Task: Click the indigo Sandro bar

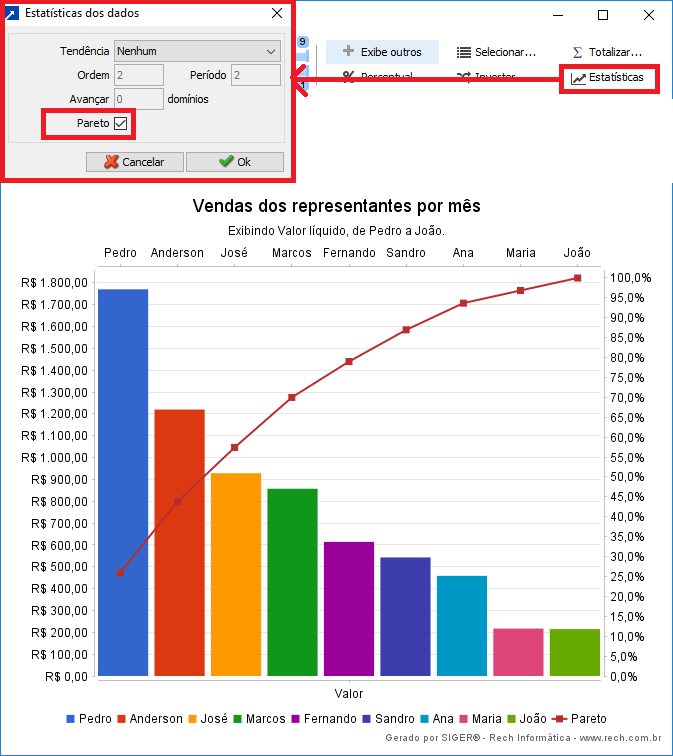Action: [405, 616]
